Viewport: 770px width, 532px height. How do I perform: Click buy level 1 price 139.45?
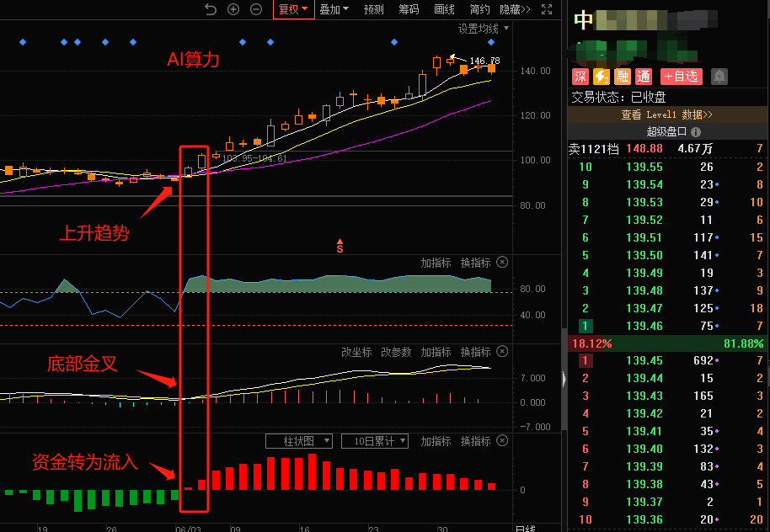(x=644, y=361)
